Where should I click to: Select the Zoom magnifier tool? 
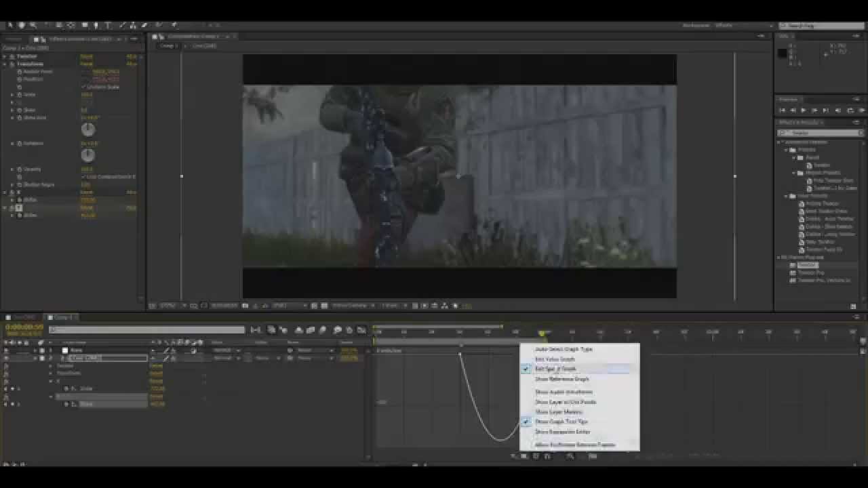[x=32, y=25]
